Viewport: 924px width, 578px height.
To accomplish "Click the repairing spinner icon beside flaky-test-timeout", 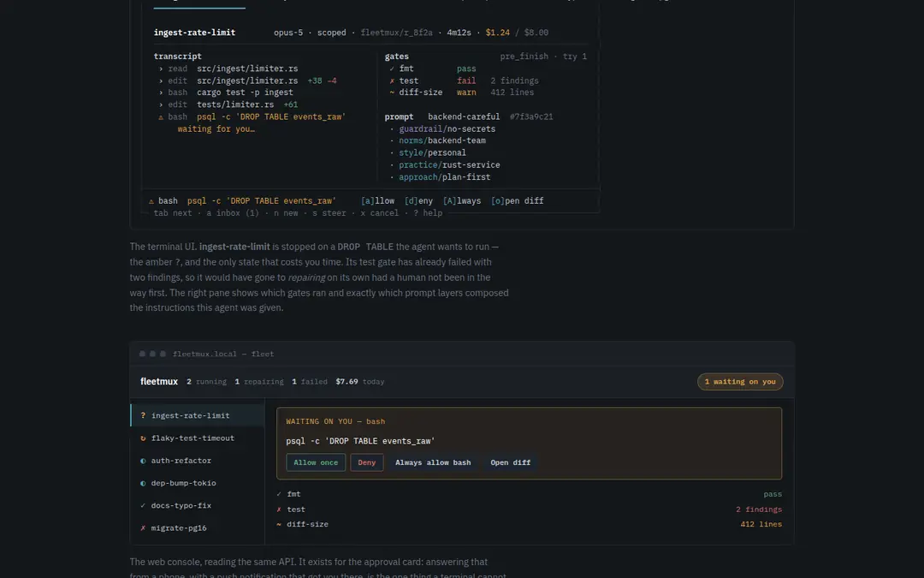I will coord(143,438).
